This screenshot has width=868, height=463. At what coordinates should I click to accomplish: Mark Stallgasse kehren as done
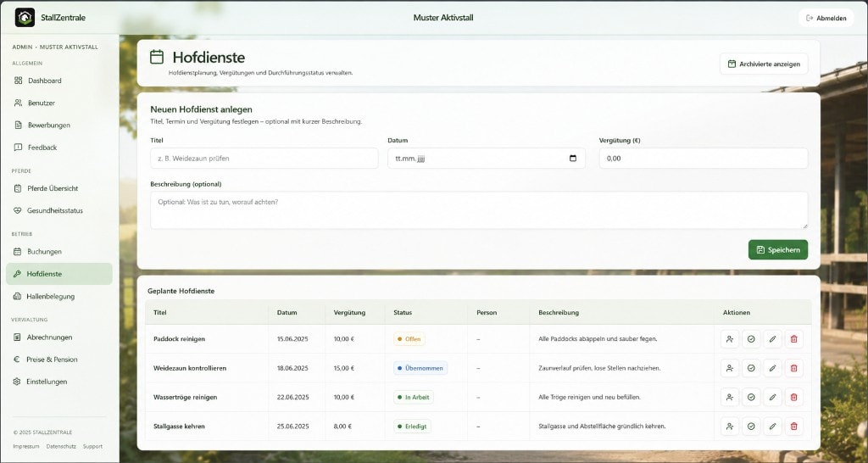point(751,427)
